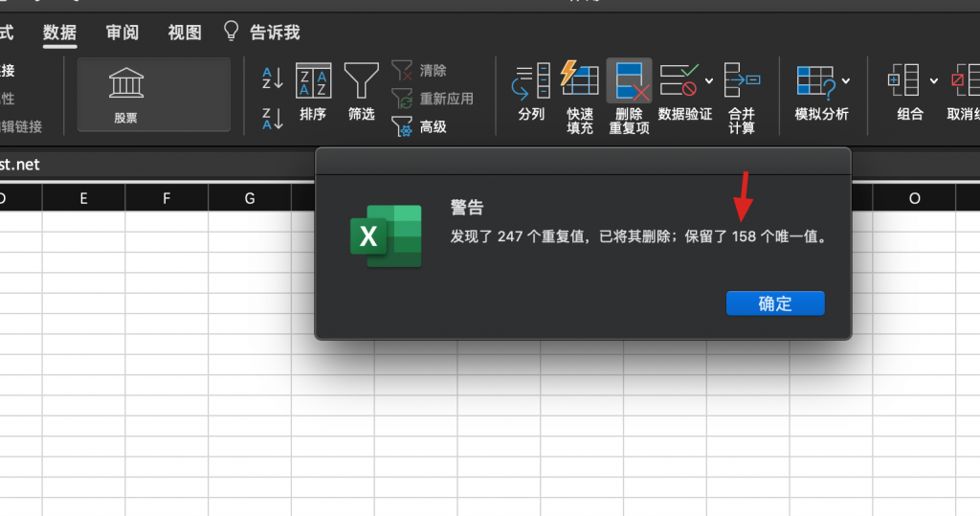Viewport: 980px width, 516px height.
Task: Expand the Group (组合) dropdown arrow
Action: coord(934,81)
